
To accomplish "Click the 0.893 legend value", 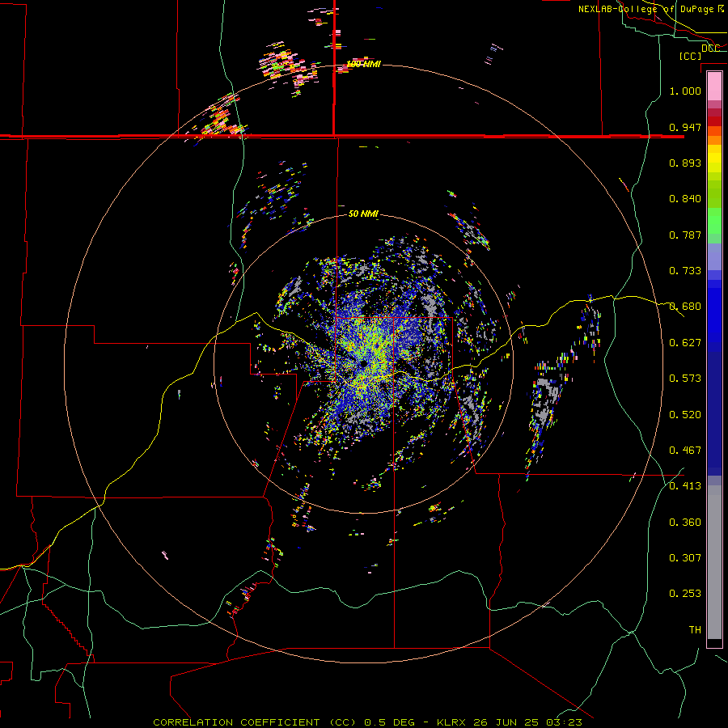I will point(685,163).
